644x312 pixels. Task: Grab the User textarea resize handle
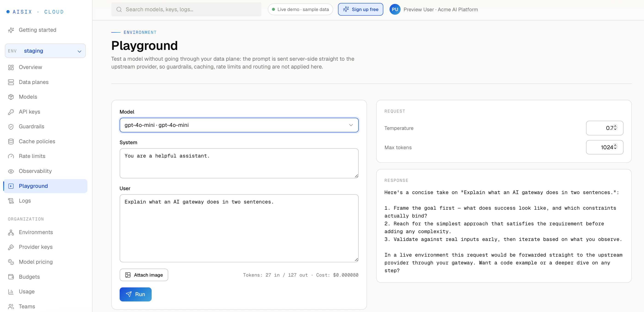(x=356, y=260)
